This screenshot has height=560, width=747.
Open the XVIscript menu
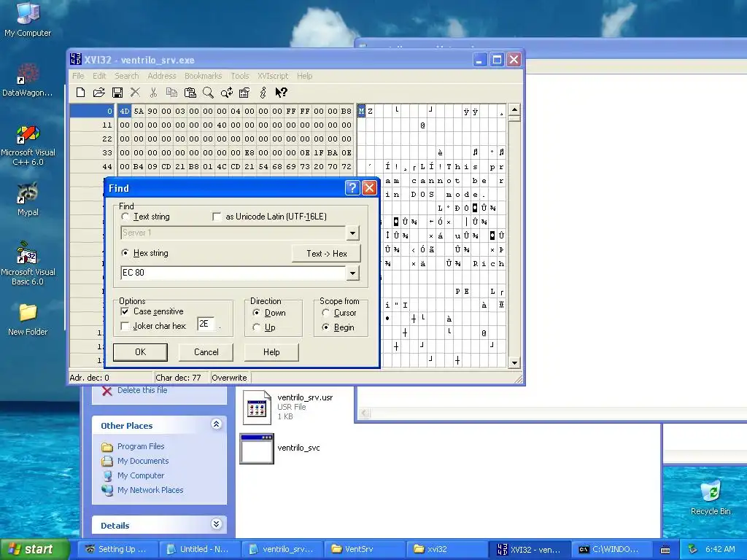pyautogui.click(x=273, y=76)
